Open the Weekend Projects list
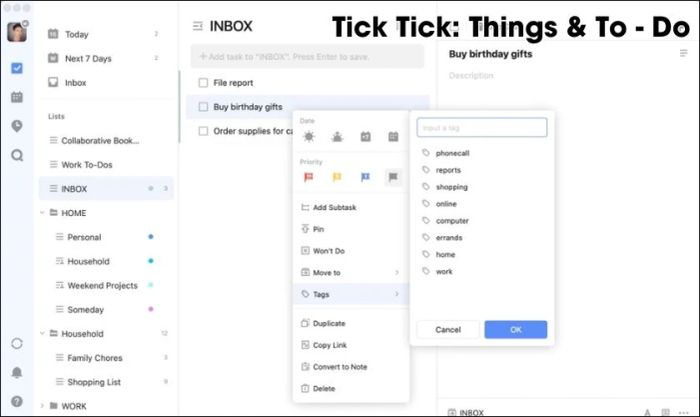Image resolution: width=700 pixels, height=417 pixels. 106,285
